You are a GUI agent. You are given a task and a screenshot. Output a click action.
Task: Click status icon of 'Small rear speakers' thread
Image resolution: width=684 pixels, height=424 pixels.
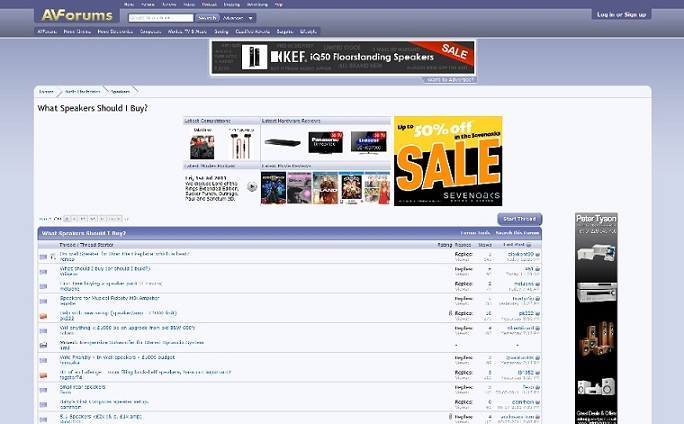click(43, 390)
